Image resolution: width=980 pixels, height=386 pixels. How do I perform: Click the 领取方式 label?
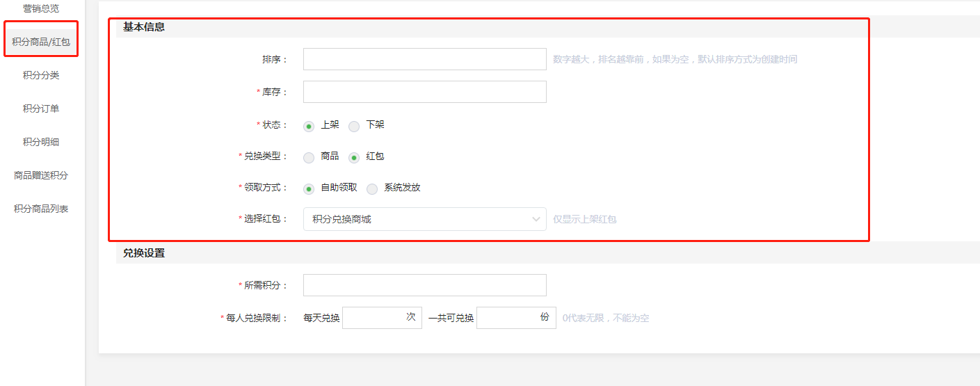[263, 188]
